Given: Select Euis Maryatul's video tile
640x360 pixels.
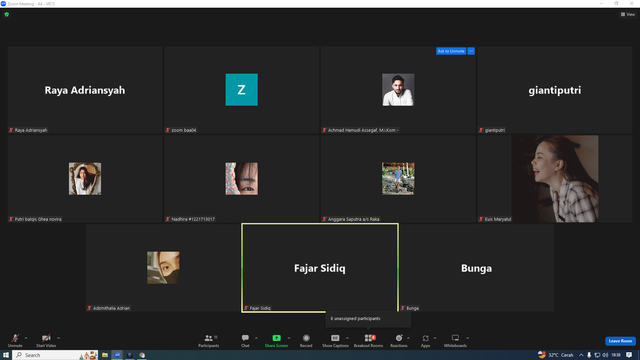Looking at the screenshot, I should pos(555,179).
